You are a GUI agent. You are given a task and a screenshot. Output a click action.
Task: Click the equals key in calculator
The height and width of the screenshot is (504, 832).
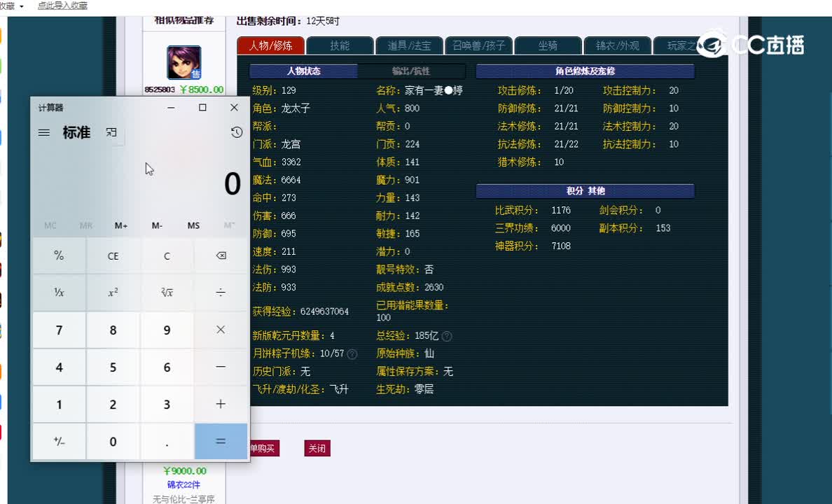221,442
